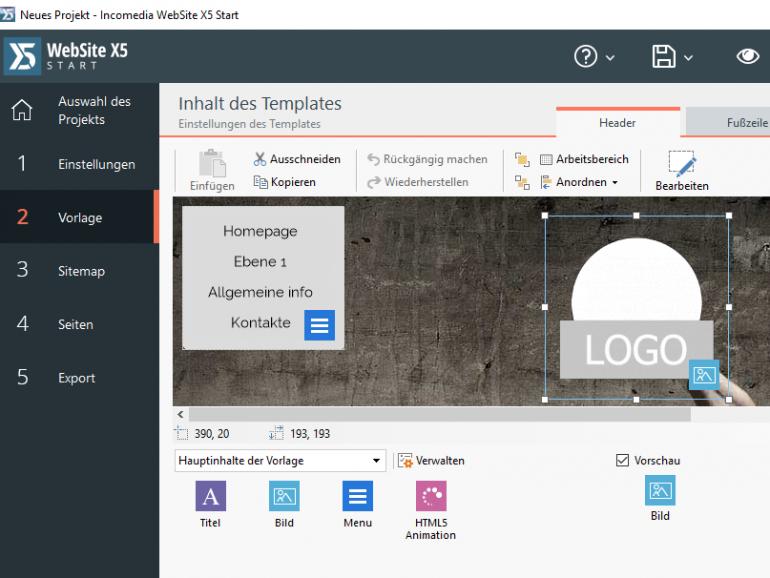Click the image badge icon on the logo
Viewport: 770px width, 578px height.
(704, 375)
